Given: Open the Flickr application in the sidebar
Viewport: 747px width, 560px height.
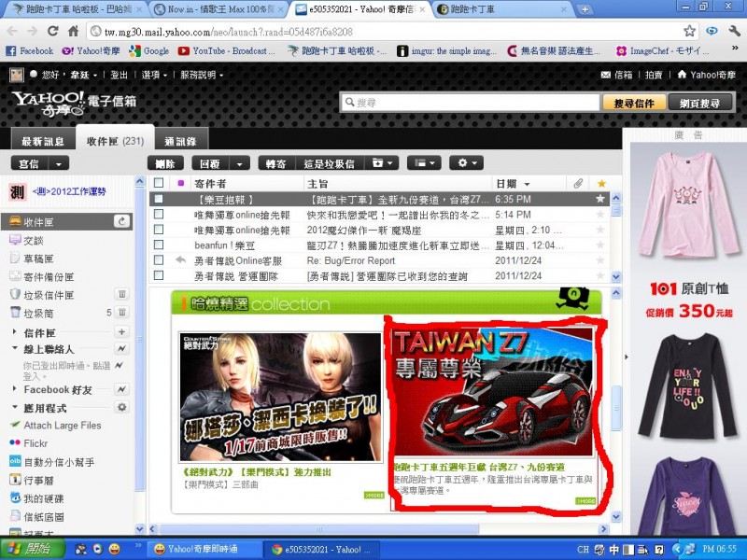Looking at the screenshot, I should (36, 443).
